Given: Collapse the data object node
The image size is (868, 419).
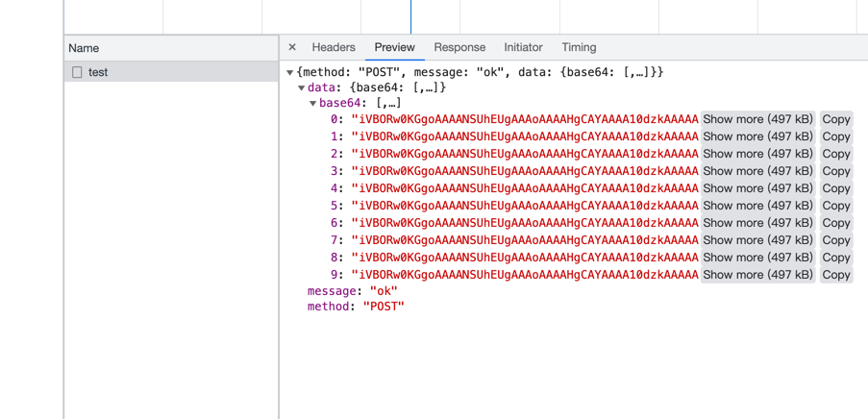Looking at the screenshot, I should pyautogui.click(x=302, y=88).
